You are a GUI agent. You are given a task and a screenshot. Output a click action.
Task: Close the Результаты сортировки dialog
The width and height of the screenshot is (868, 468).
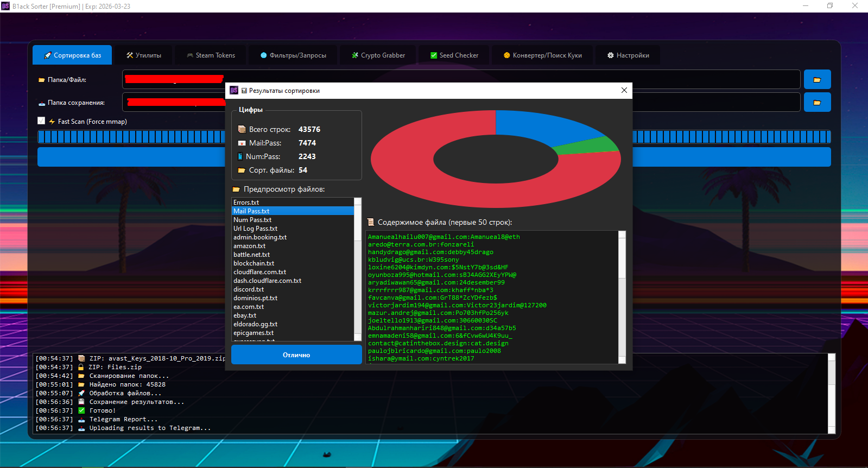point(624,90)
